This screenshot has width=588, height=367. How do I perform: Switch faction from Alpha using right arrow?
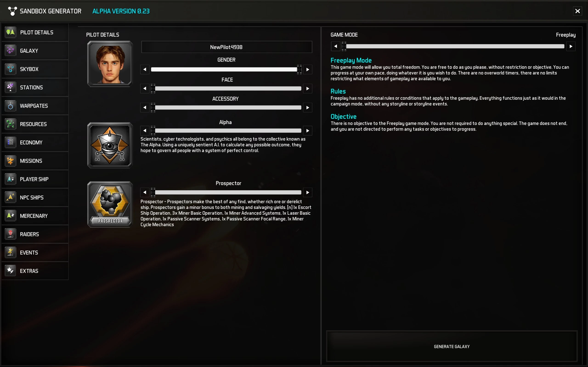coord(308,131)
